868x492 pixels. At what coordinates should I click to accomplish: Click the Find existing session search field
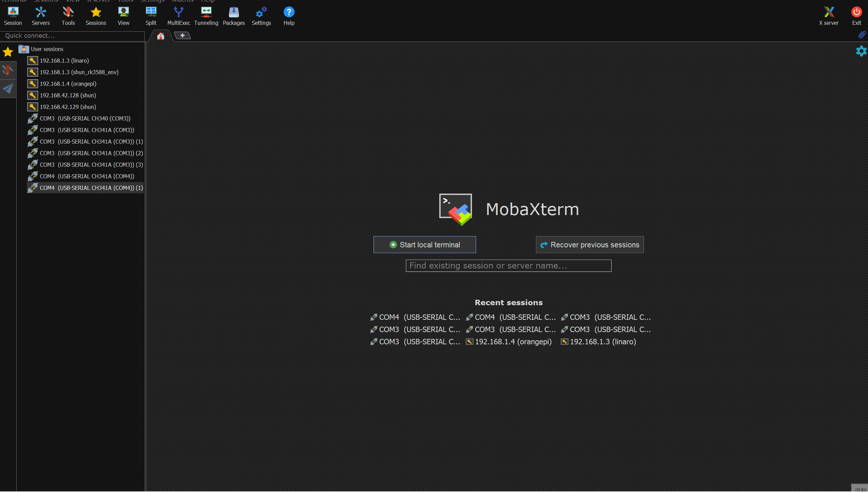click(x=508, y=266)
